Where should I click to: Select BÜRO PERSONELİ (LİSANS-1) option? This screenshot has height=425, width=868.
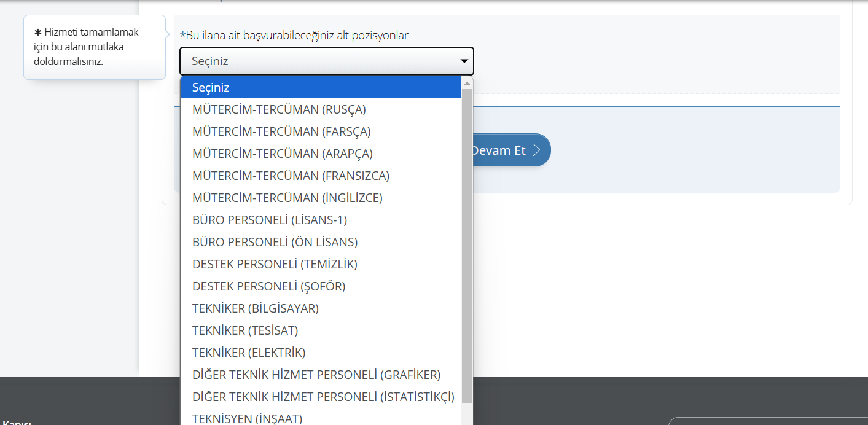[270, 220]
